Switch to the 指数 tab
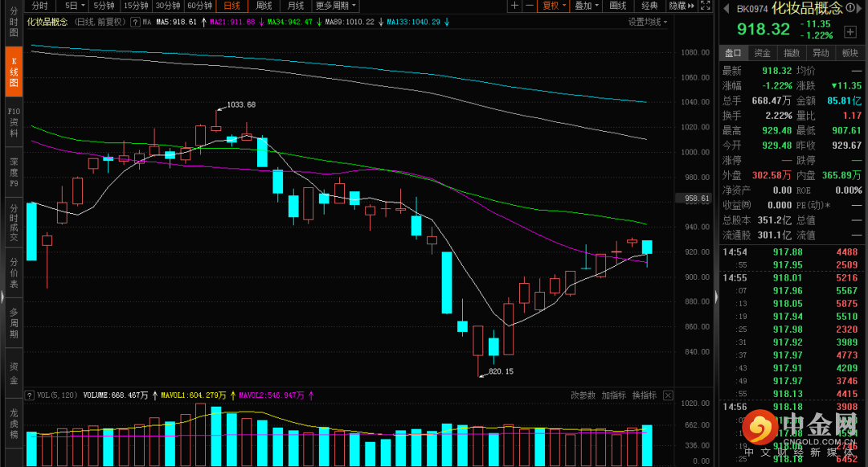The image size is (868, 467). [792, 53]
